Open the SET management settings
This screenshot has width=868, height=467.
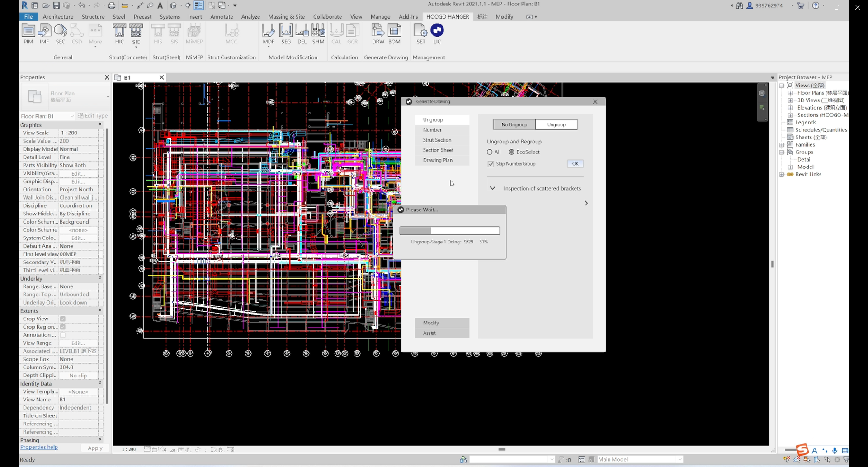tap(421, 31)
